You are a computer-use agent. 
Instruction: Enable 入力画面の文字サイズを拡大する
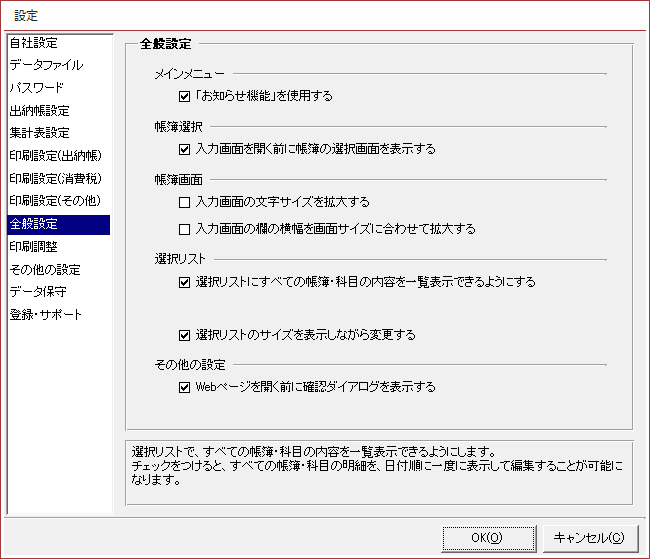pyautogui.click(x=184, y=203)
